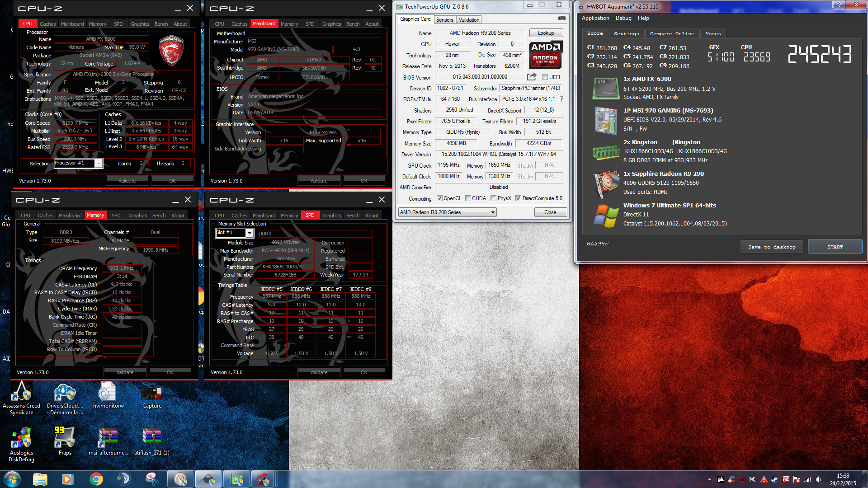Screen dimensions: 868x488
Task: Open Windows Explorer from the taskbar
Action: [x=40, y=479]
